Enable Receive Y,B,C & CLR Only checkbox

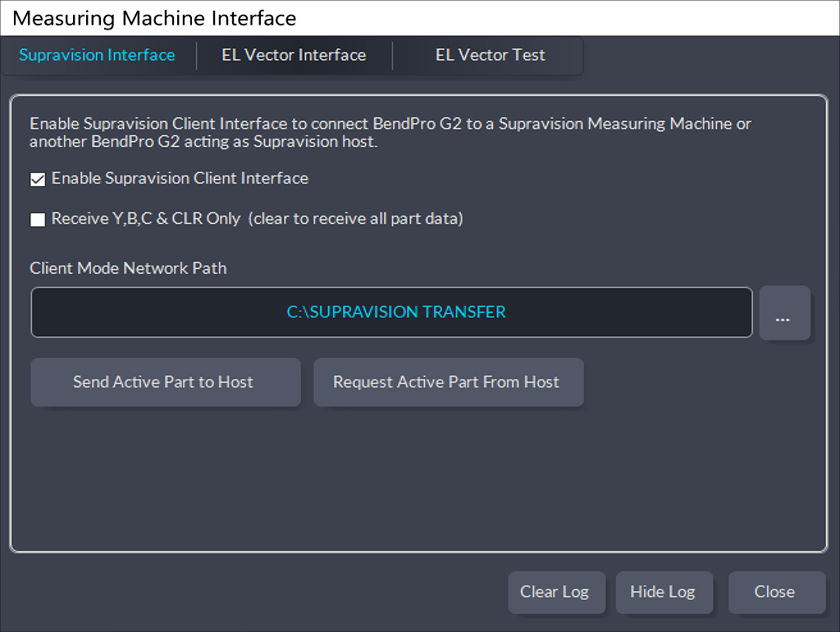[x=38, y=220]
